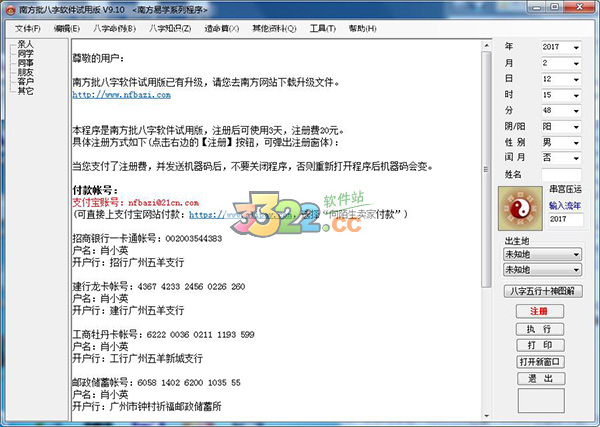Click the blue 输入流年 label

click(565, 206)
